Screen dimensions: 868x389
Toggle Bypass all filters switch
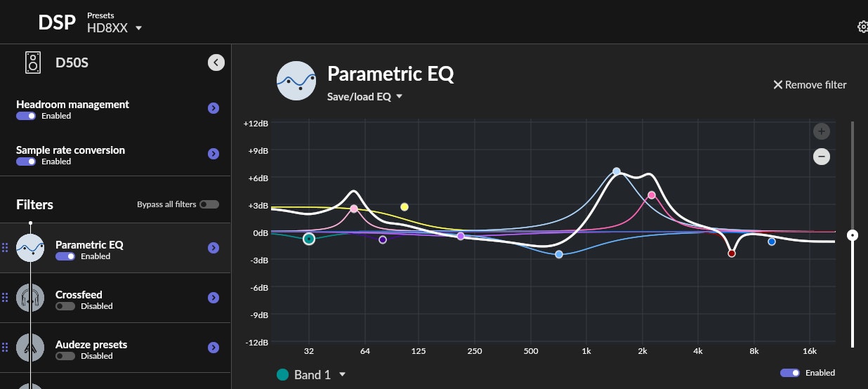pos(209,204)
